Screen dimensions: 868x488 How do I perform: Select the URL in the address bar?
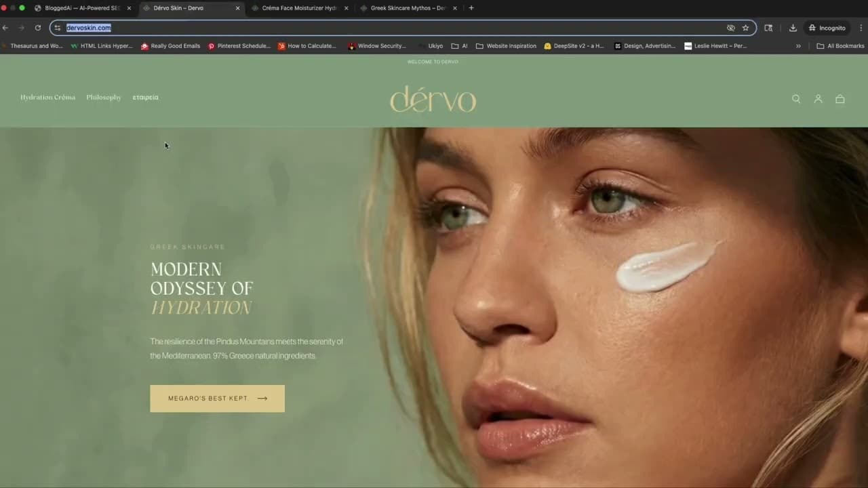point(88,28)
